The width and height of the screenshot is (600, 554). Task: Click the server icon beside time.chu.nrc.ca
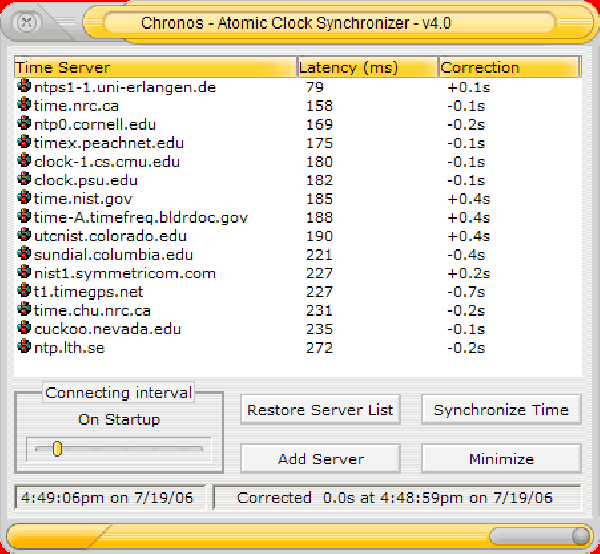click(x=24, y=310)
